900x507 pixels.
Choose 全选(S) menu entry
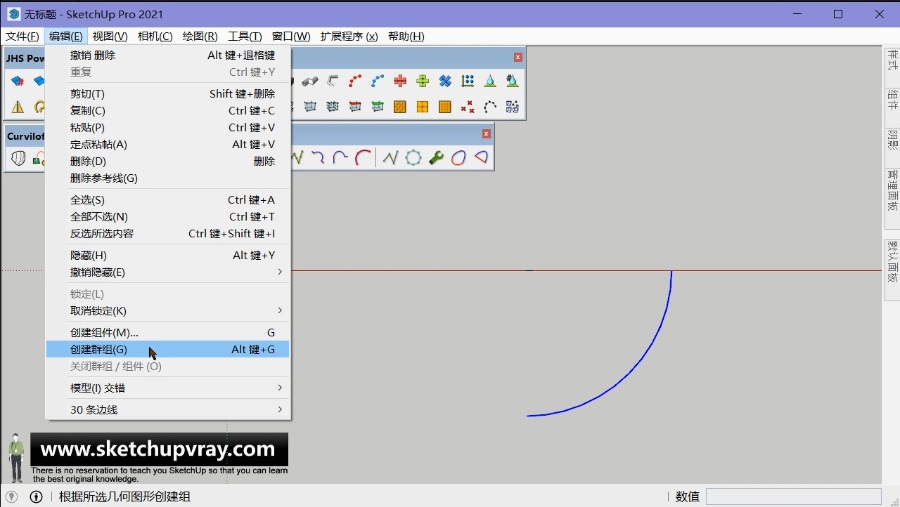[x=168, y=200]
